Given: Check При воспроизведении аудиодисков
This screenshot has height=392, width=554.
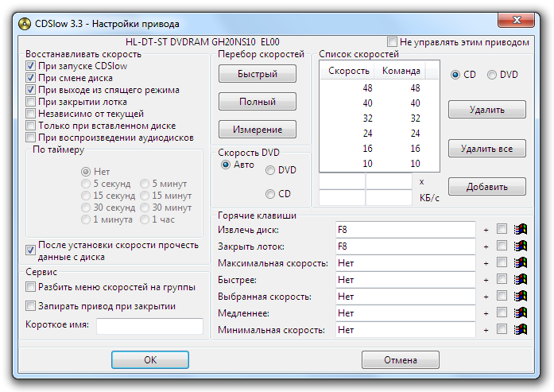Looking at the screenshot, I should coord(31,137).
